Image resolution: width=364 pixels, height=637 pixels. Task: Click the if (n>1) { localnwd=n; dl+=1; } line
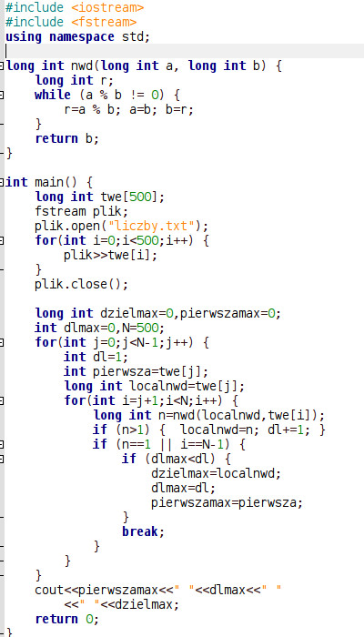[209, 430]
